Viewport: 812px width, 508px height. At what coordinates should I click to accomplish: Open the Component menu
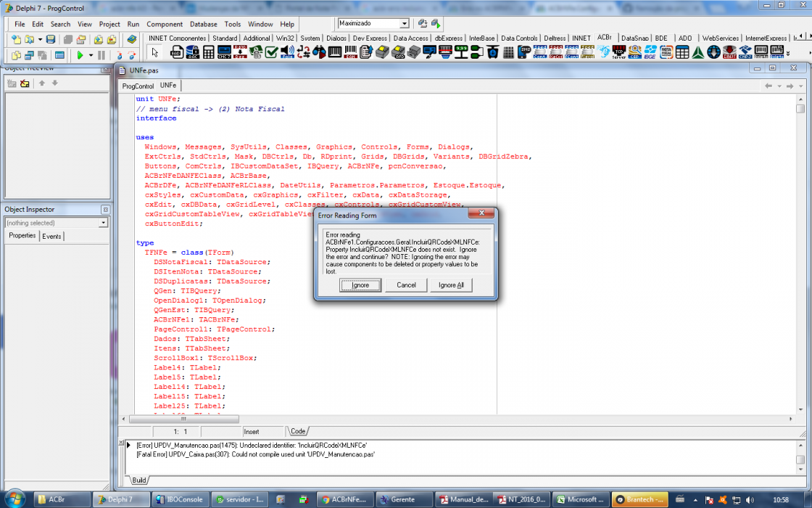pyautogui.click(x=165, y=24)
